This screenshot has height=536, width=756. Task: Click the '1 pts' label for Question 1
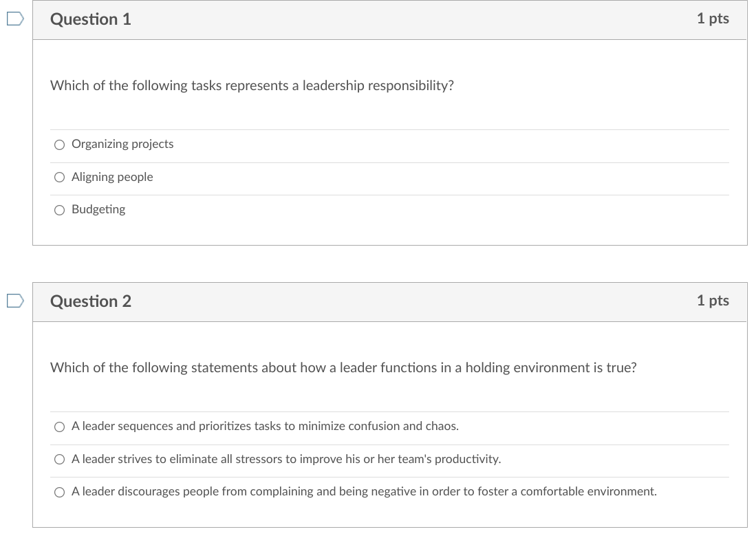(x=713, y=19)
